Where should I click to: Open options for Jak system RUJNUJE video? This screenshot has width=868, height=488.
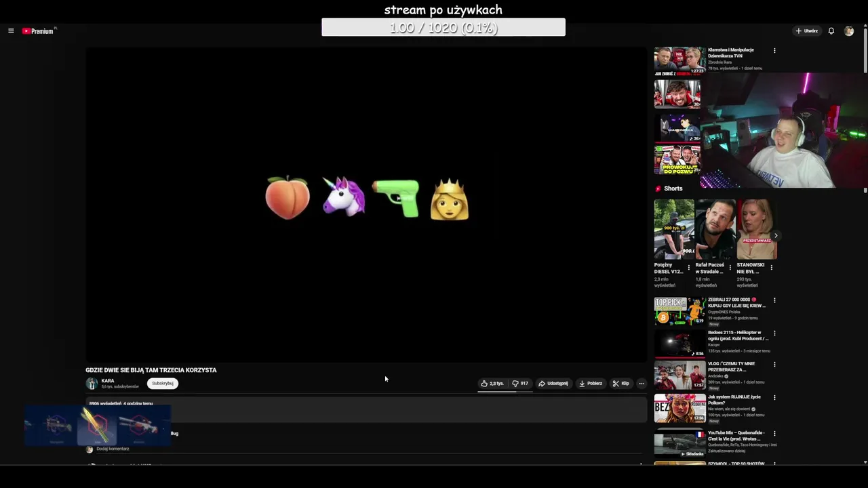pos(774,398)
